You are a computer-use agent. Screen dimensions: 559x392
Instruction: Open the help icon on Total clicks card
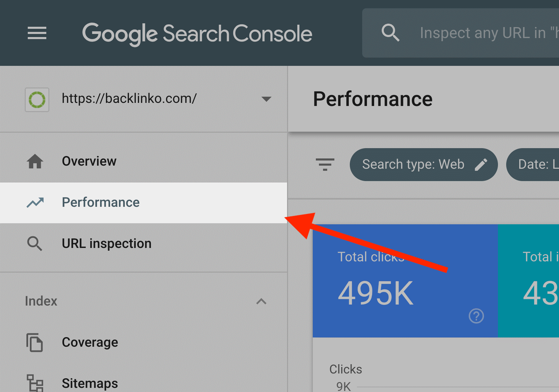(476, 316)
